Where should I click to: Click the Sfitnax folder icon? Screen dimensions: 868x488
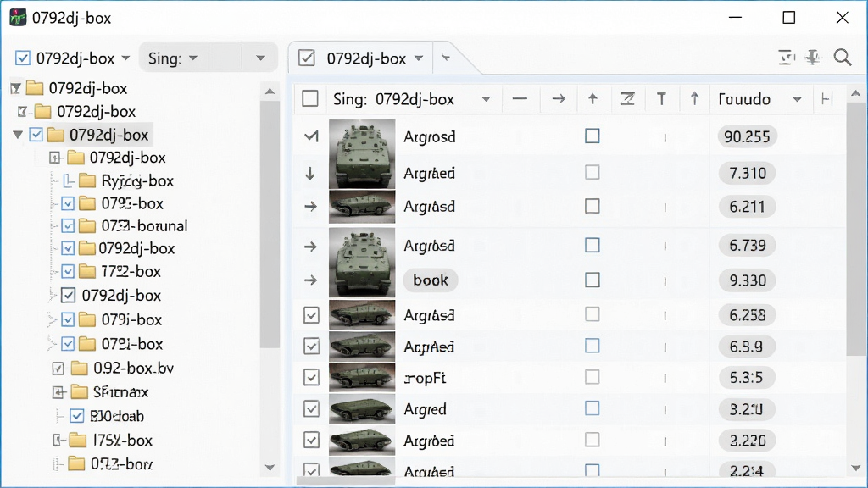[x=79, y=391]
